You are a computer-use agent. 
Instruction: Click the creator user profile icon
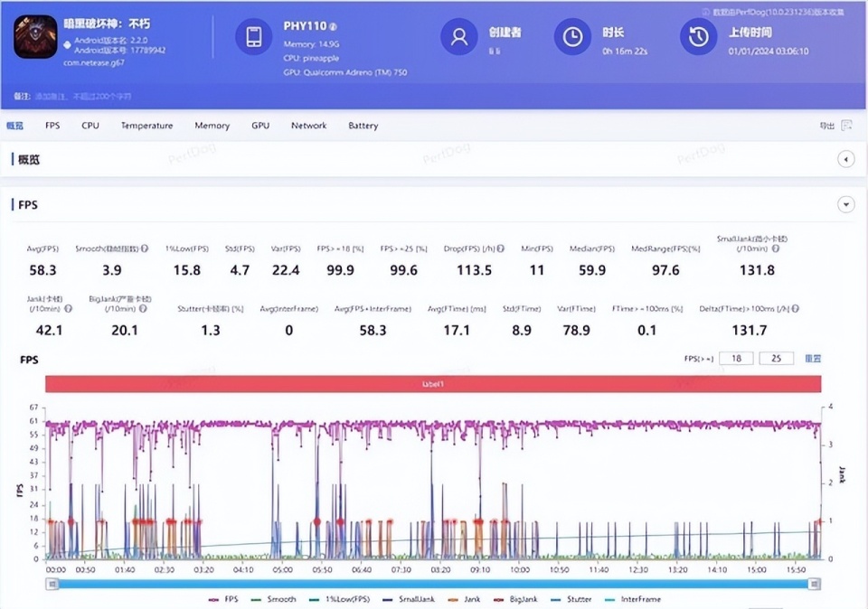[459, 37]
